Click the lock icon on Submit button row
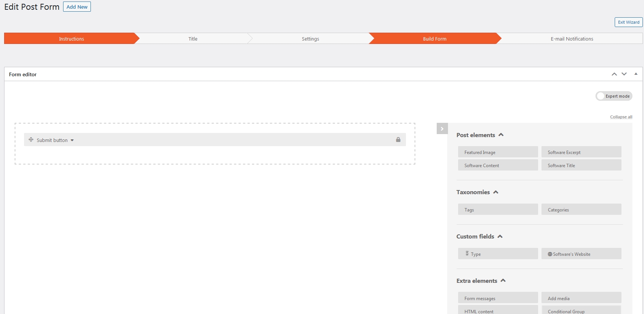Image resolution: width=644 pixels, height=314 pixels. [398, 140]
